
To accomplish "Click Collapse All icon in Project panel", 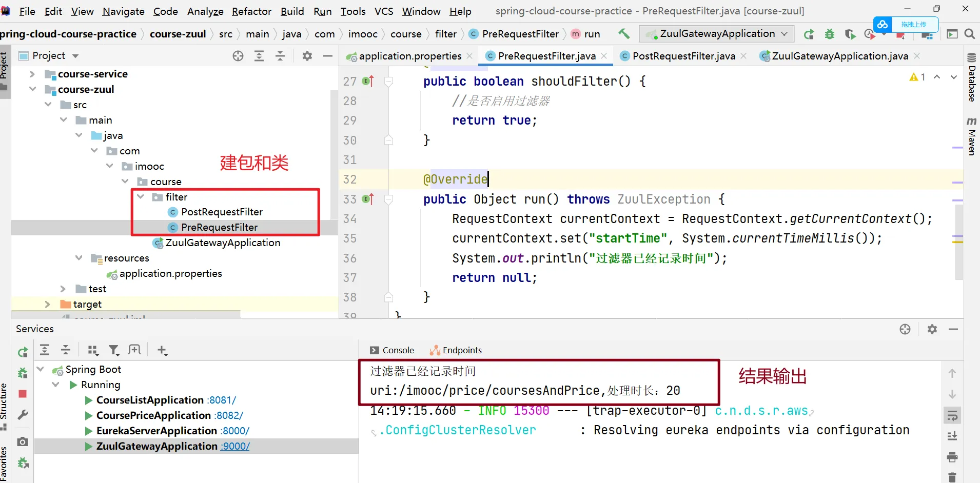I will [280, 56].
